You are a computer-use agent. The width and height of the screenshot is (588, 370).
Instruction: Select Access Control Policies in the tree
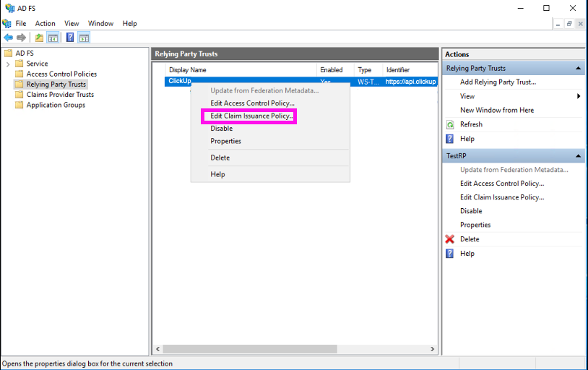(x=61, y=74)
